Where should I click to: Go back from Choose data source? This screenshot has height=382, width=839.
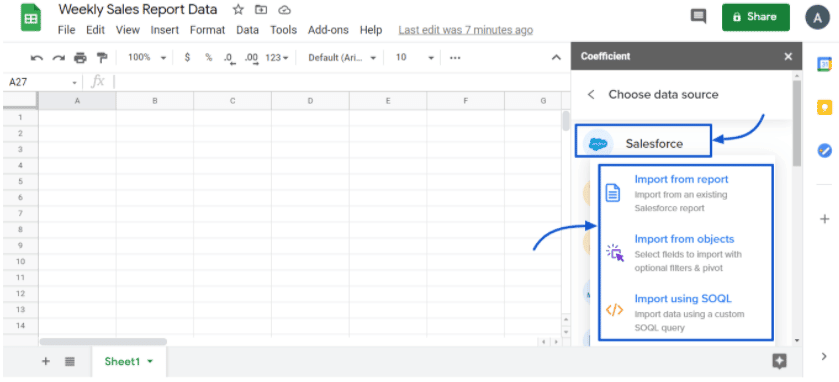(x=591, y=95)
